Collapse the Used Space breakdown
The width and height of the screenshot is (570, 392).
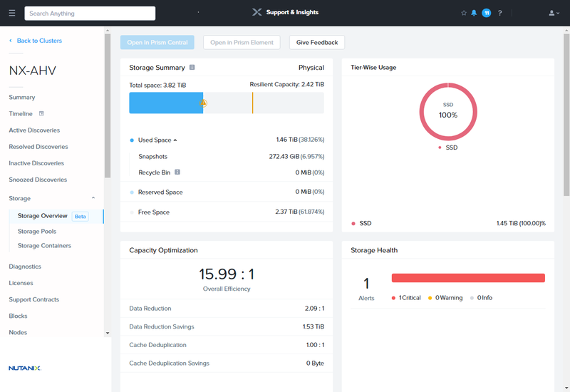pos(175,140)
